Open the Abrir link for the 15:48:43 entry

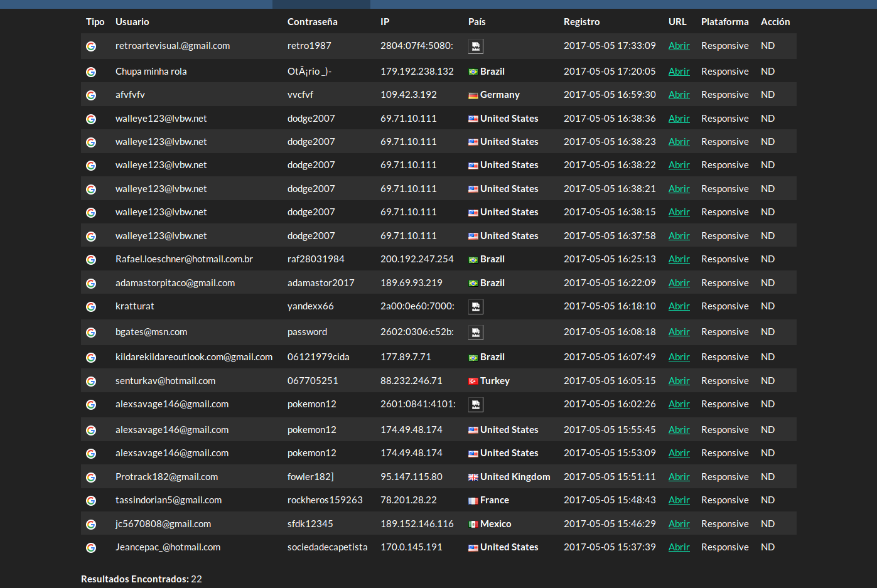coord(679,500)
